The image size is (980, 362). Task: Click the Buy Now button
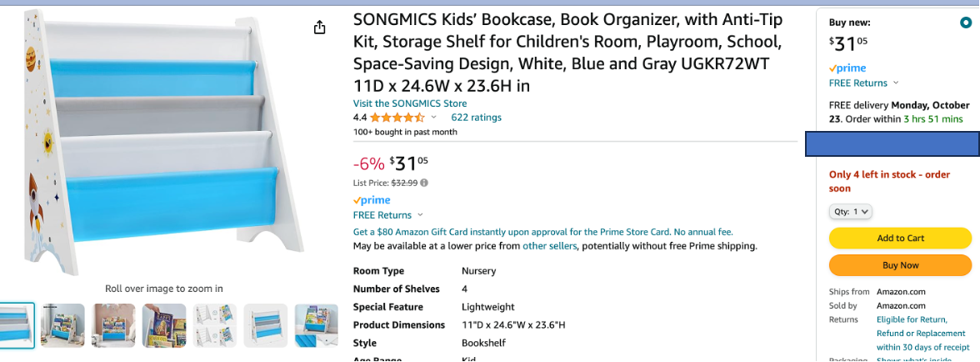point(900,265)
